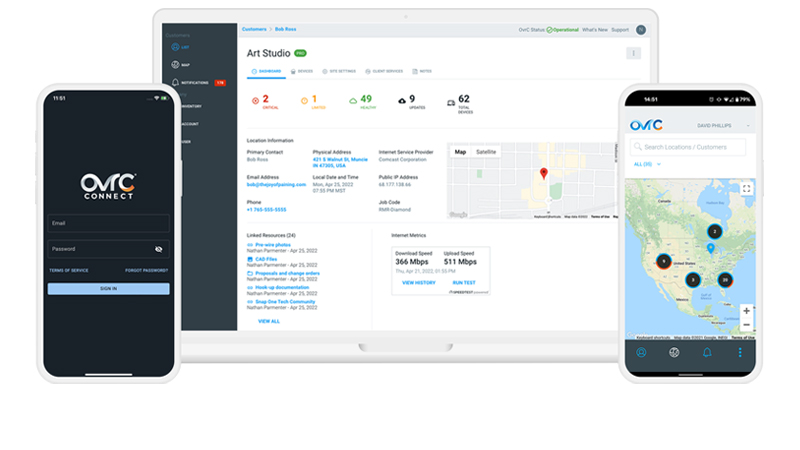
Task: Open the Map view in laptop sidebar
Action: tap(180, 65)
